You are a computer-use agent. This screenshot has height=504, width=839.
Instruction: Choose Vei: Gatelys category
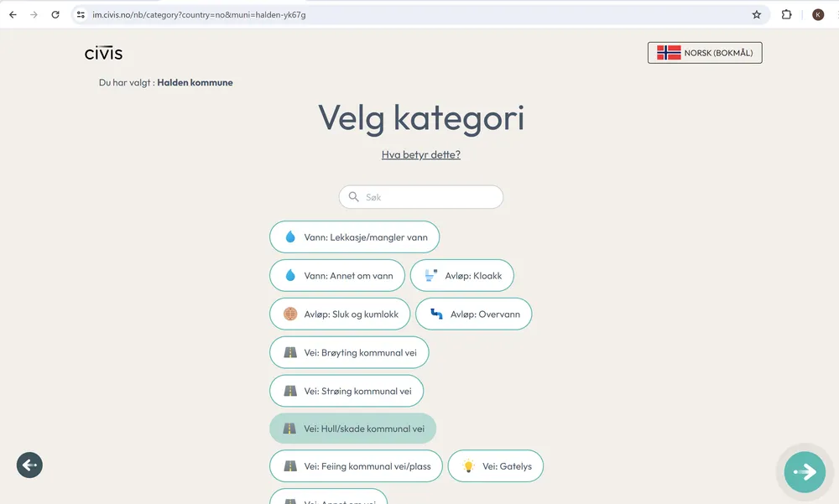[495, 466]
